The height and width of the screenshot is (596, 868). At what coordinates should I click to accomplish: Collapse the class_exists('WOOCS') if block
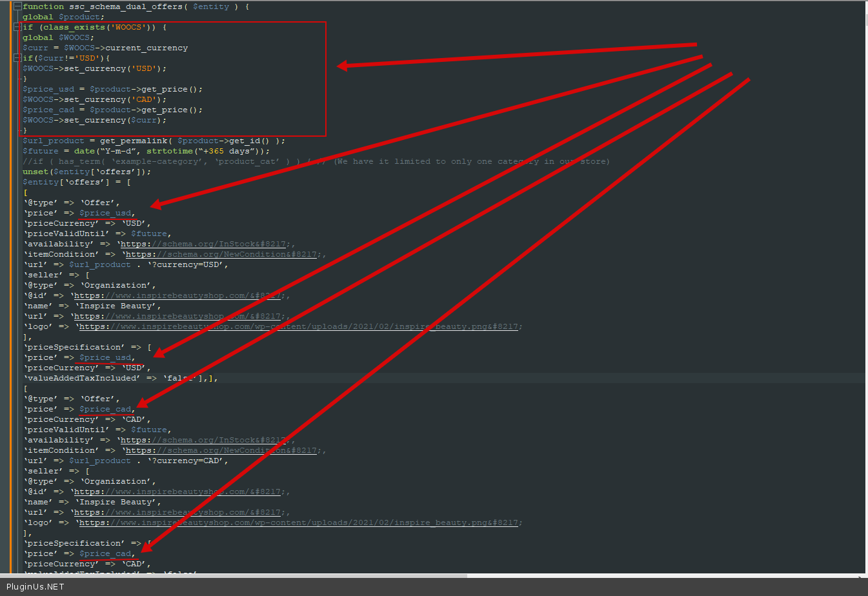click(x=17, y=27)
